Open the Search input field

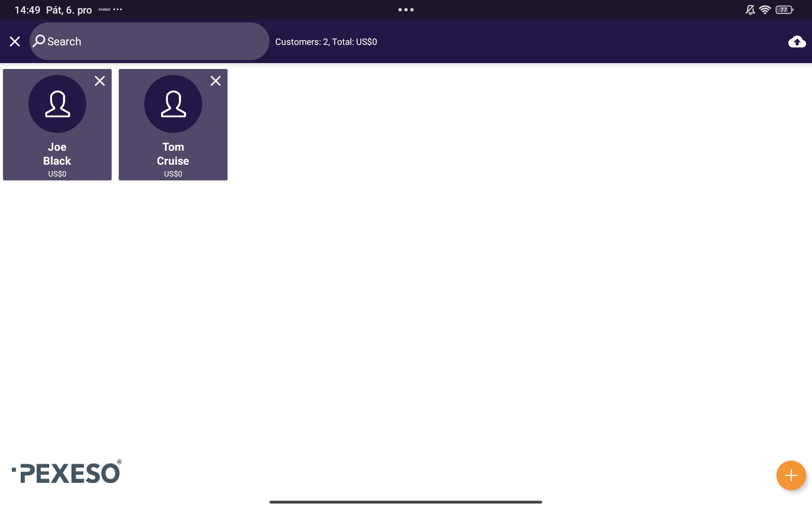(150, 41)
